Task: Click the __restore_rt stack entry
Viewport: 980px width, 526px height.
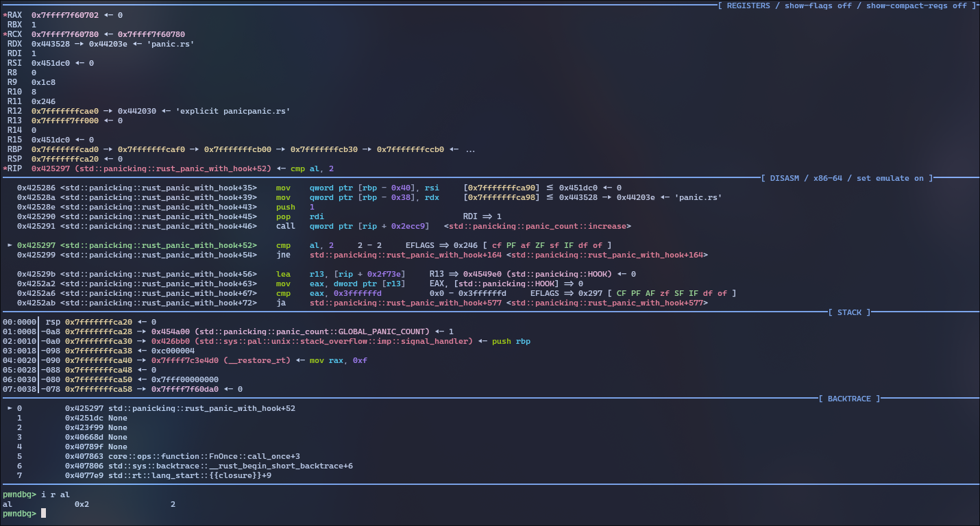Action: click(257, 360)
